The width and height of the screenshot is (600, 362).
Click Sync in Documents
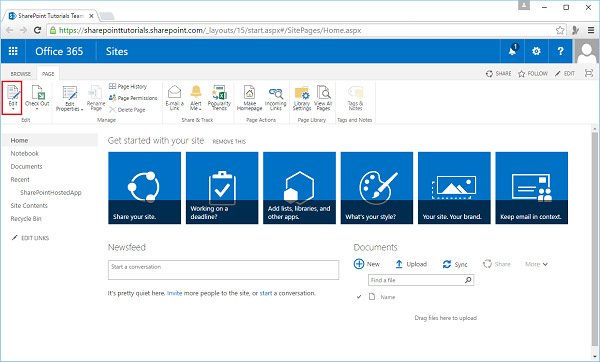[x=455, y=264]
